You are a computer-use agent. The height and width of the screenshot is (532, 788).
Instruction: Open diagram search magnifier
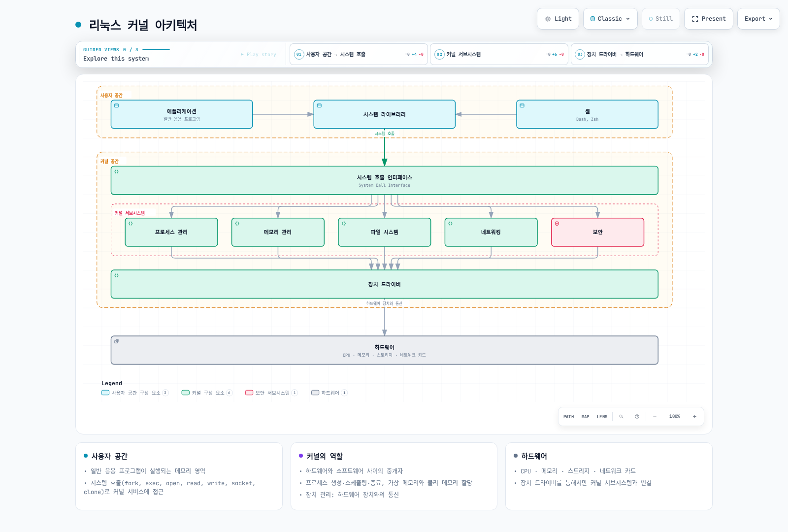click(x=622, y=417)
